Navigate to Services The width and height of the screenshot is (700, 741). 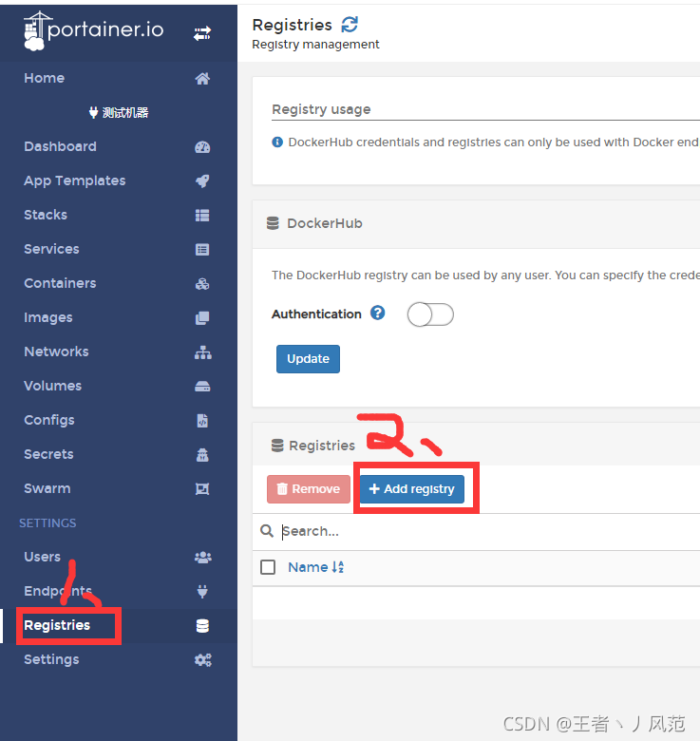(x=51, y=249)
